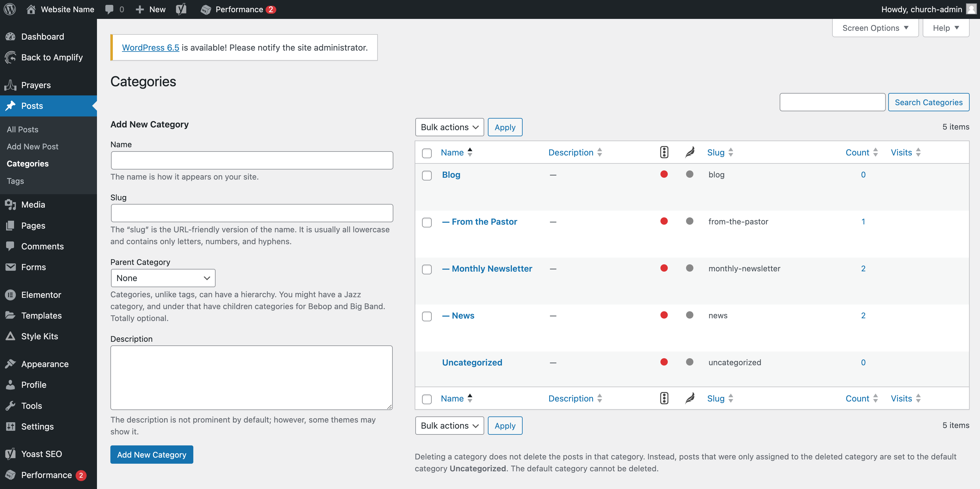Screen dimensions: 980x489
Task: Expand the Parent Category dropdown
Action: (163, 278)
